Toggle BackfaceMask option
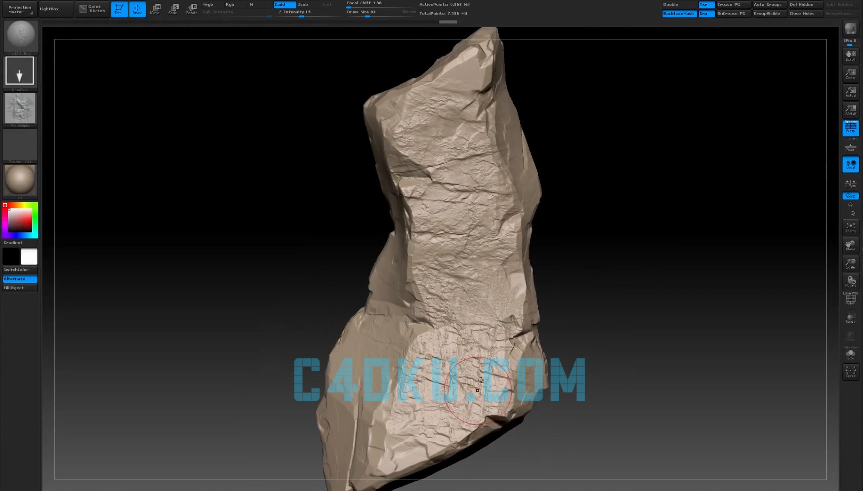This screenshot has width=863, height=491. click(679, 13)
